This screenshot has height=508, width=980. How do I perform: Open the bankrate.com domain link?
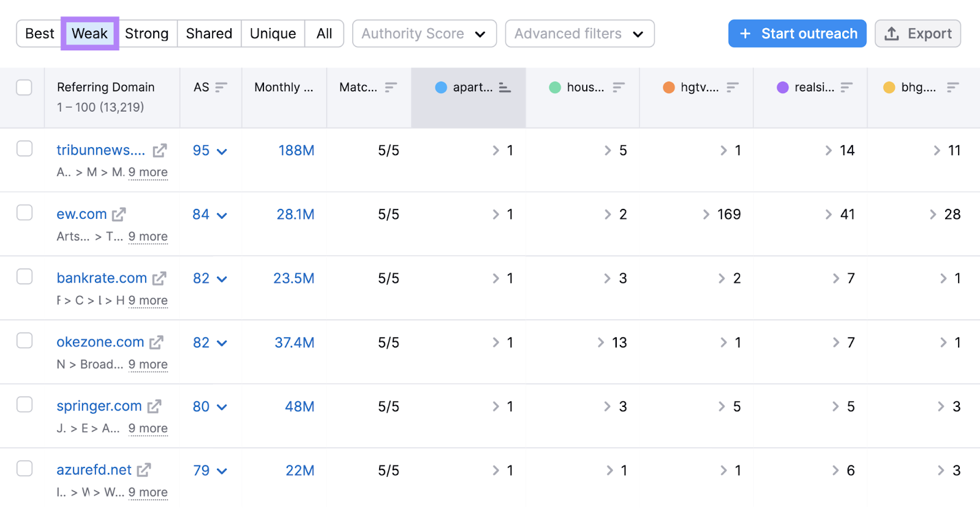(102, 278)
